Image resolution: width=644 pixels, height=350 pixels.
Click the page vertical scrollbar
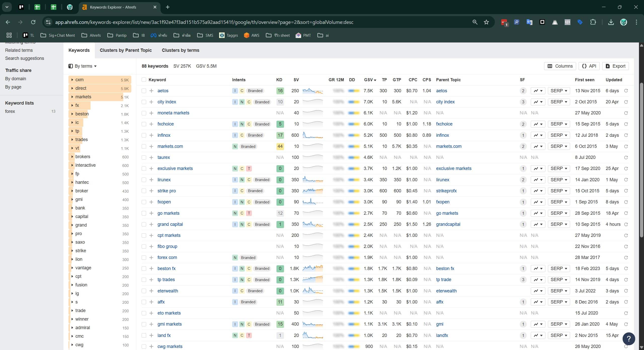point(641,160)
